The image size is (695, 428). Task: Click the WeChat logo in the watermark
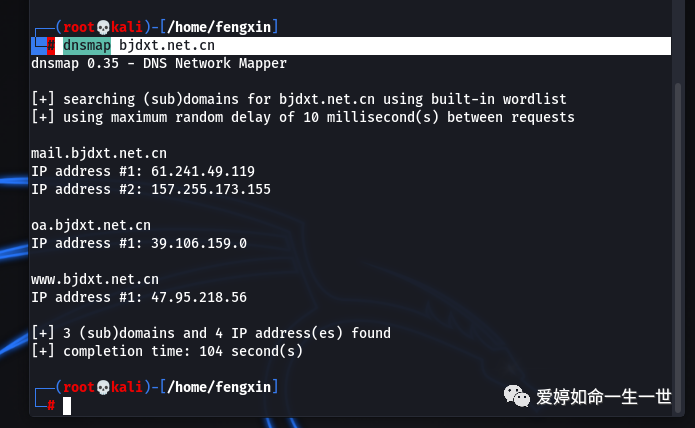tap(518, 396)
